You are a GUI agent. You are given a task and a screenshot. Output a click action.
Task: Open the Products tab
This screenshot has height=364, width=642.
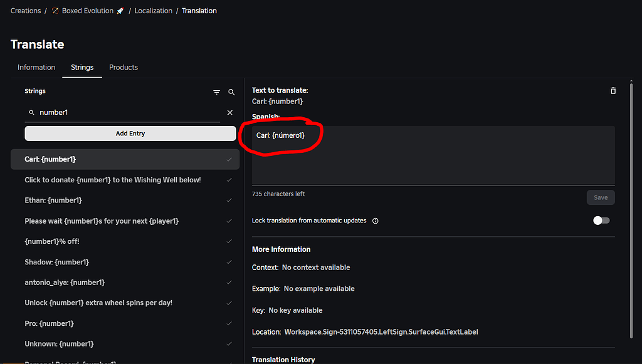tap(123, 67)
